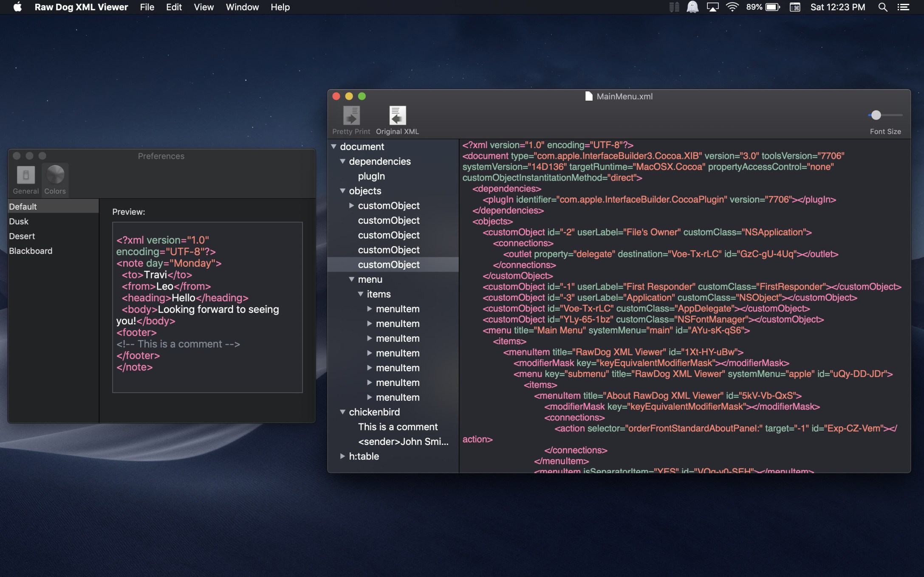Image resolution: width=924 pixels, height=577 pixels.
Task: Click the document tree root node
Action: click(x=362, y=146)
